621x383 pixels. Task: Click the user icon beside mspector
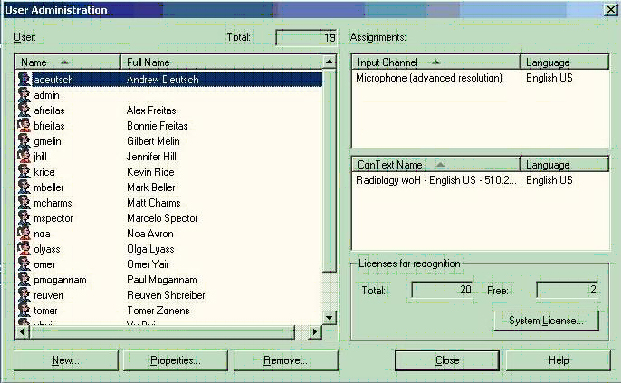(24, 218)
